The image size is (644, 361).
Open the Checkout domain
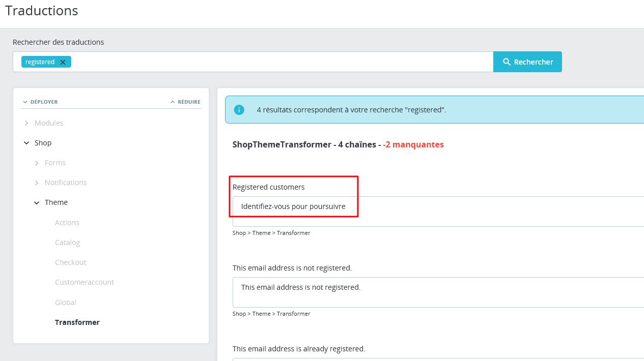(71, 262)
